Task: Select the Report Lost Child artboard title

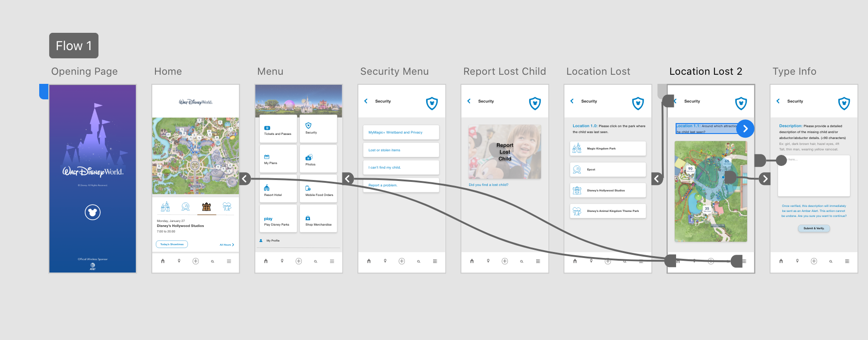Action: [x=505, y=72]
